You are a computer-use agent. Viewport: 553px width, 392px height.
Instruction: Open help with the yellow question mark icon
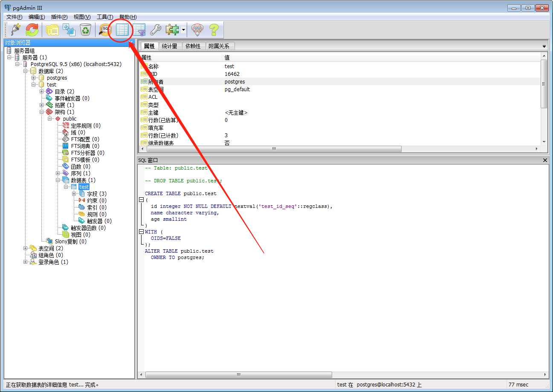coord(214,29)
